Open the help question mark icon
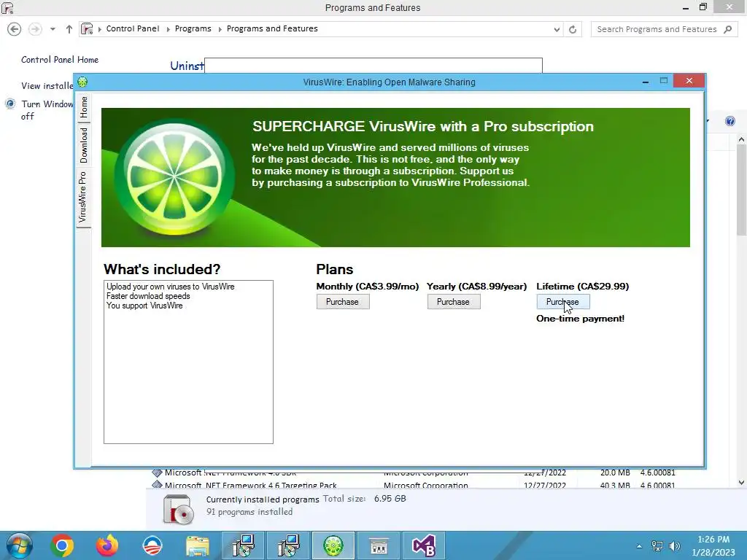 [729, 121]
